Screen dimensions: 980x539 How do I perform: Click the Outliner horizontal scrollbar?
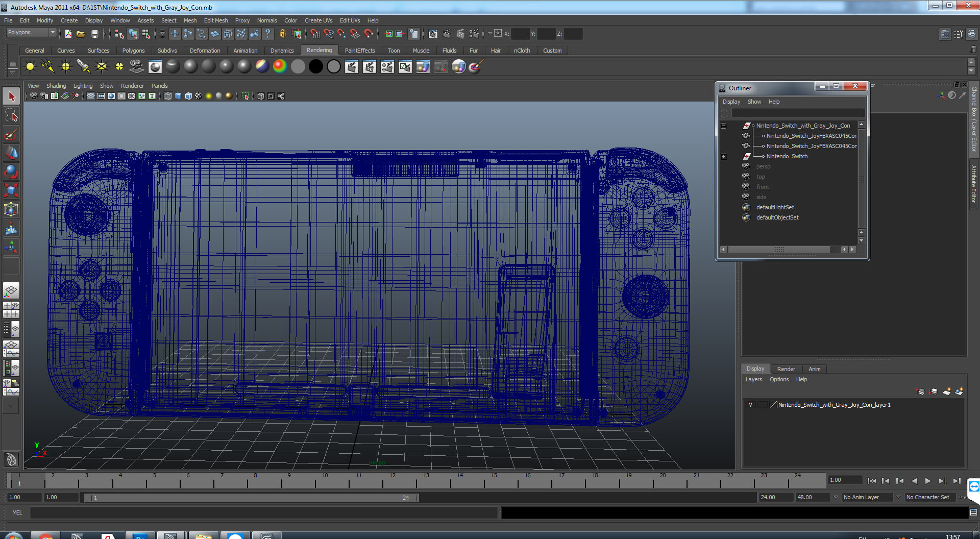click(779, 250)
